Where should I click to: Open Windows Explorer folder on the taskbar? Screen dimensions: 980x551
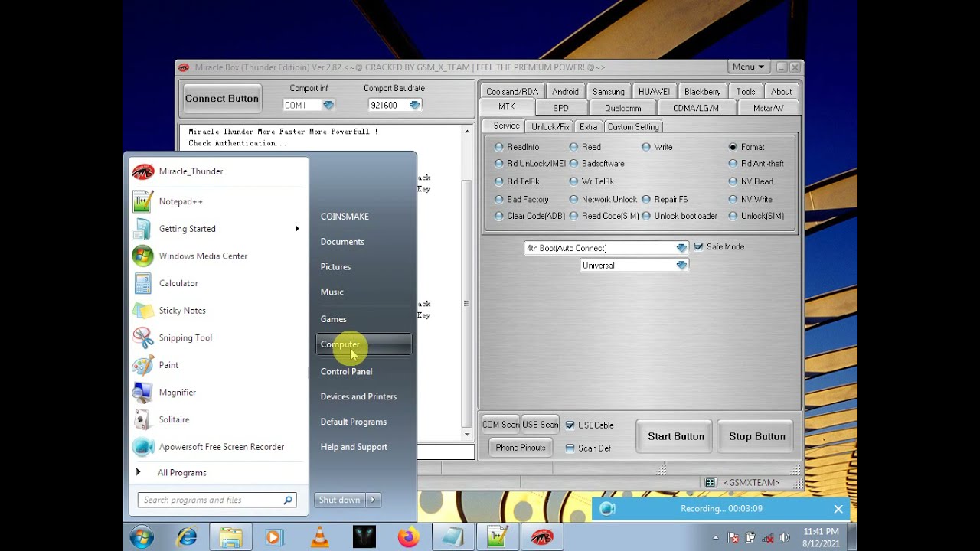230,537
